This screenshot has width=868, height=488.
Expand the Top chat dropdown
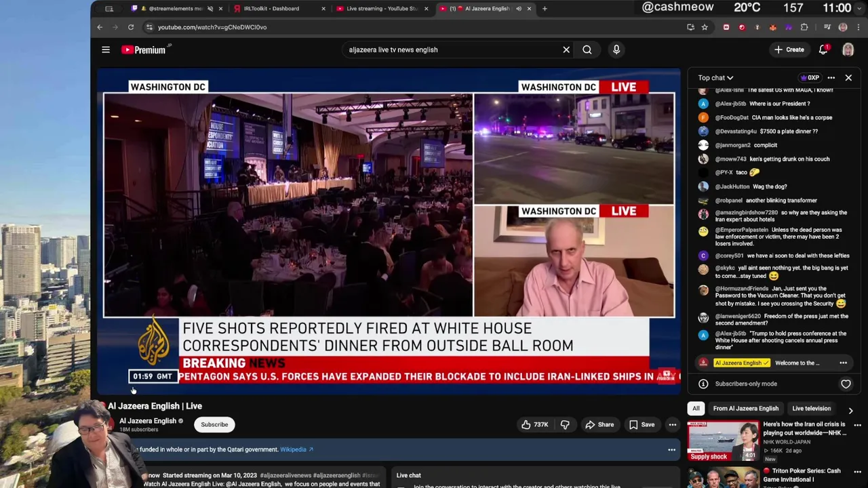click(x=715, y=78)
